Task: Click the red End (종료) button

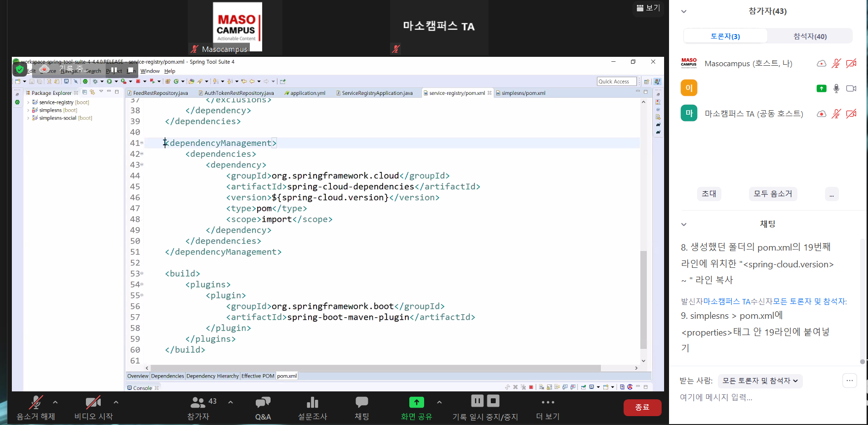Action: tap(642, 407)
